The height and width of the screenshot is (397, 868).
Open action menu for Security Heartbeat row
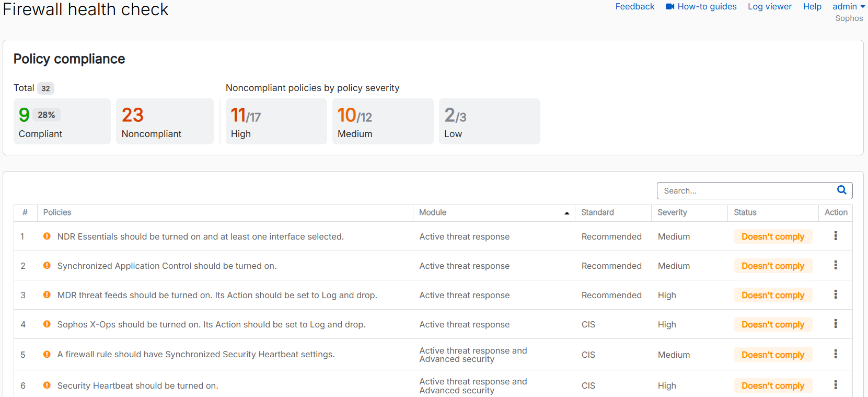[836, 385]
